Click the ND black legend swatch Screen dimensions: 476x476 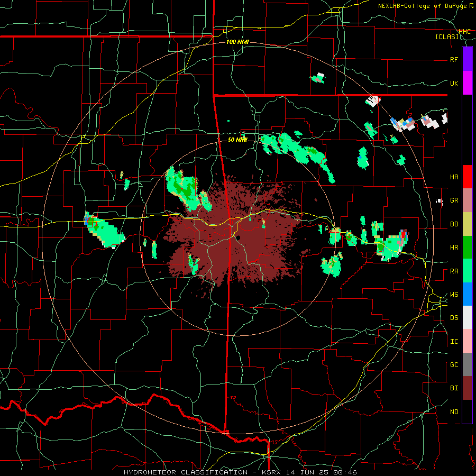click(467, 411)
